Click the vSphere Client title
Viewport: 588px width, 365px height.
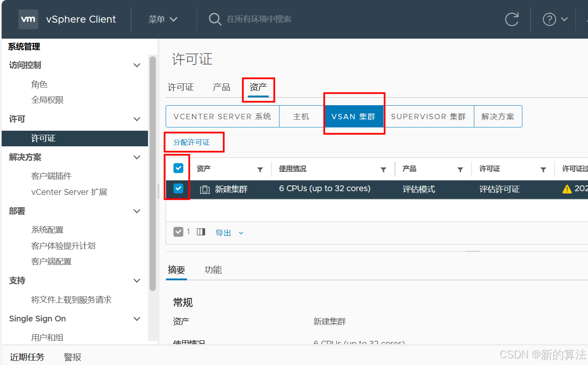click(81, 19)
